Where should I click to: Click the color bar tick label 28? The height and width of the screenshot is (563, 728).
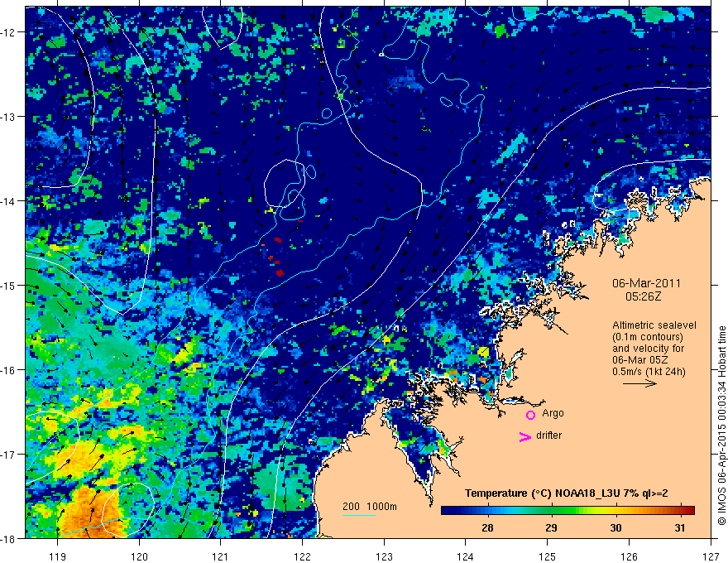coord(487,527)
